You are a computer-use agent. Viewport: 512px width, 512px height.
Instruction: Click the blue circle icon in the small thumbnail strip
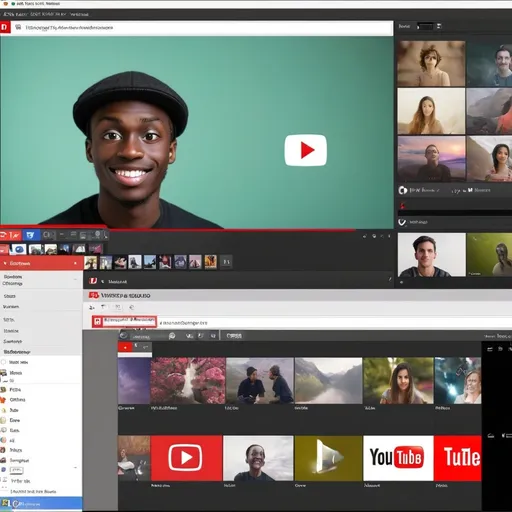coord(18,249)
